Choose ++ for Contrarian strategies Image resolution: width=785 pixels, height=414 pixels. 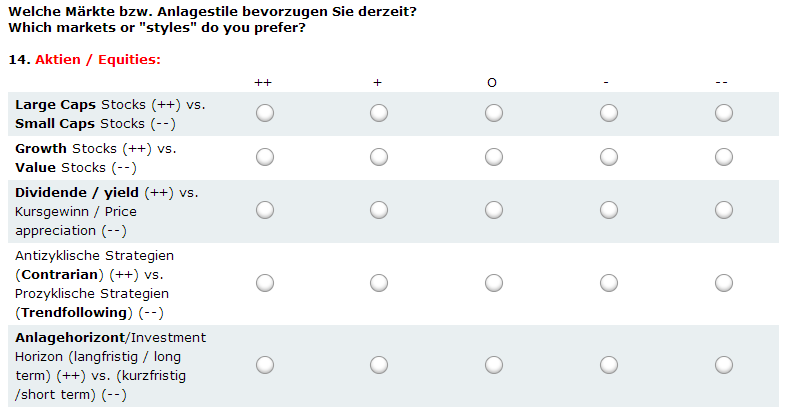(x=265, y=283)
